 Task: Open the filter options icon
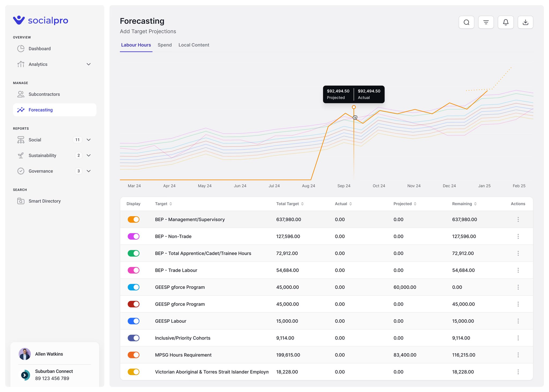pyautogui.click(x=486, y=22)
